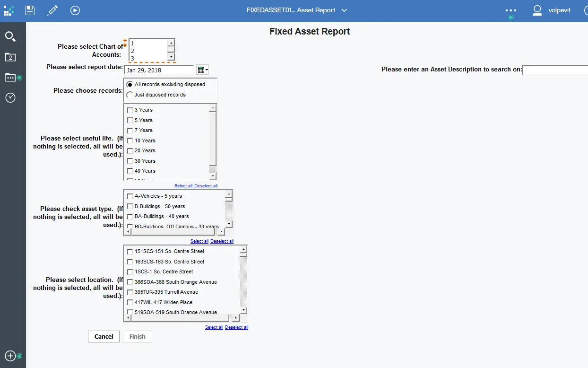
Task: Click Select all under useful life list
Action: (183, 186)
